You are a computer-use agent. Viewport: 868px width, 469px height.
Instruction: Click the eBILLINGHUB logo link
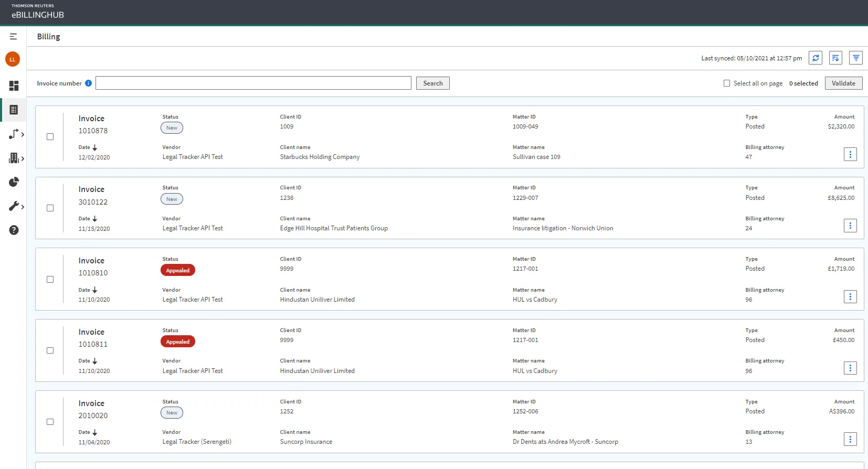click(38, 12)
